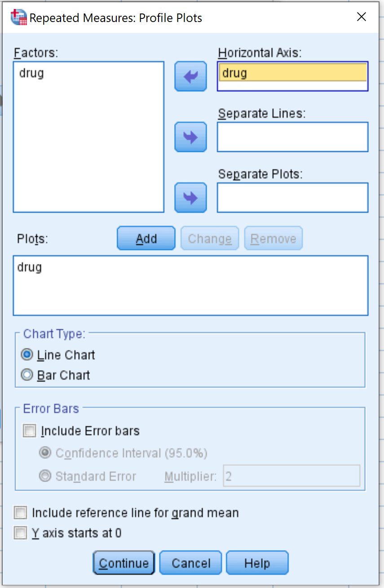The image size is (384, 588).
Task: Check Y axis starts at 0
Action: pyautogui.click(x=21, y=533)
